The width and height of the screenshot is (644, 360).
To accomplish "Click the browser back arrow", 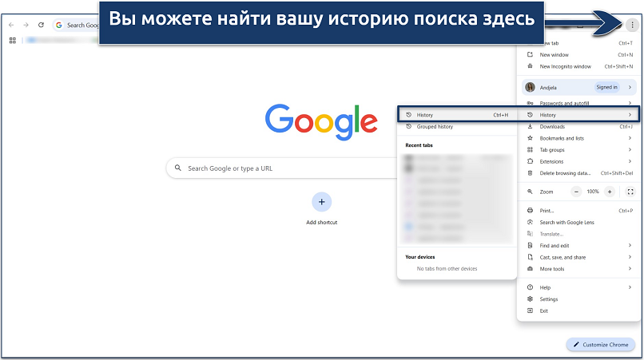I will pos(10,26).
